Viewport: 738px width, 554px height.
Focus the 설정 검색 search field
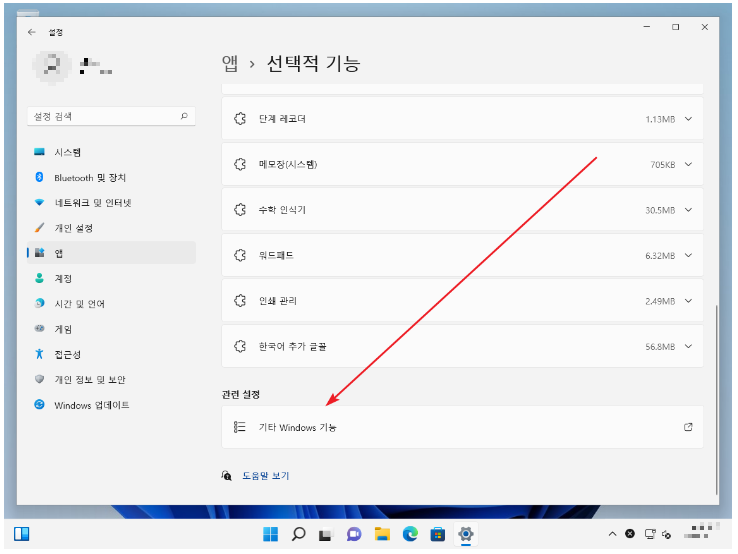112,116
